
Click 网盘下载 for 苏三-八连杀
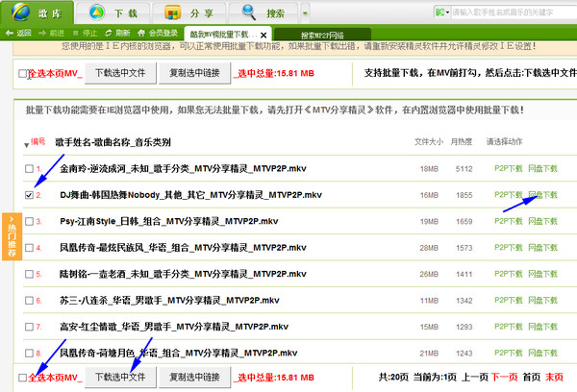click(x=542, y=300)
